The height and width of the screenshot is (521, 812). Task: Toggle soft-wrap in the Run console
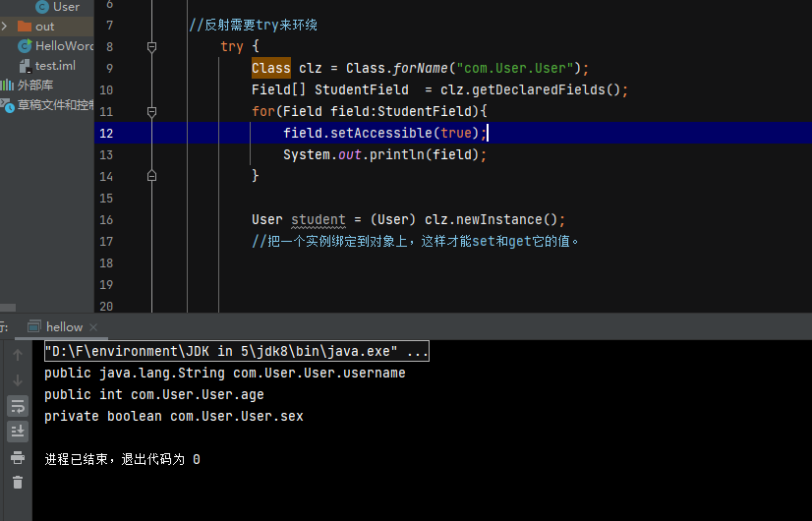(17, 406)
